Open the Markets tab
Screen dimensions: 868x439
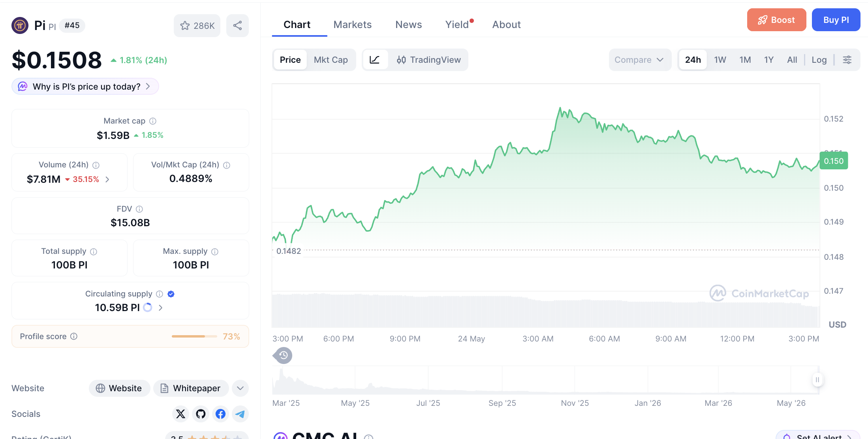pyautogui.click(x=353, y=24)
